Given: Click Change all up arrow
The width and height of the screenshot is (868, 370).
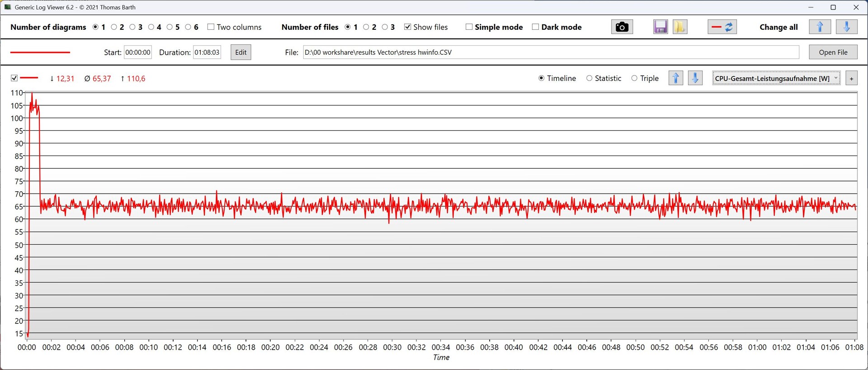Looking at the screenshot, I should click(820, 27).
